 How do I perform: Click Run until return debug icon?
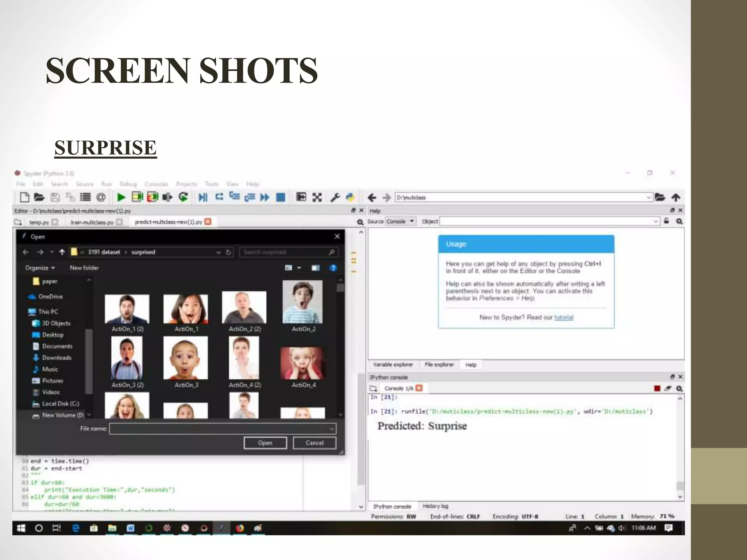(x=250, y=197)
